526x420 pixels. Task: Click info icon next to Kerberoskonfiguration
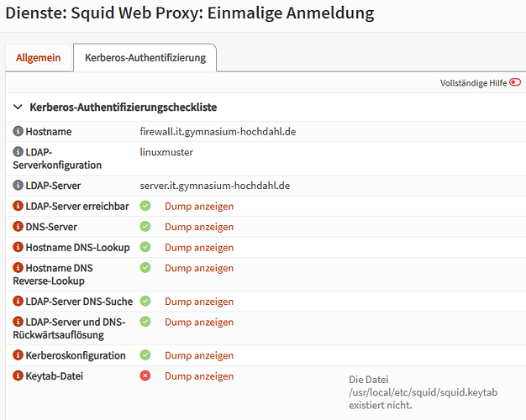click(x=18, y=355)
